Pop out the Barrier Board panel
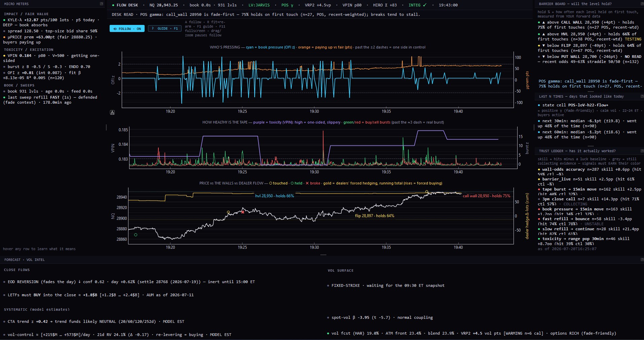This screenshot has height=340, width=644. [x=642, y=4]
